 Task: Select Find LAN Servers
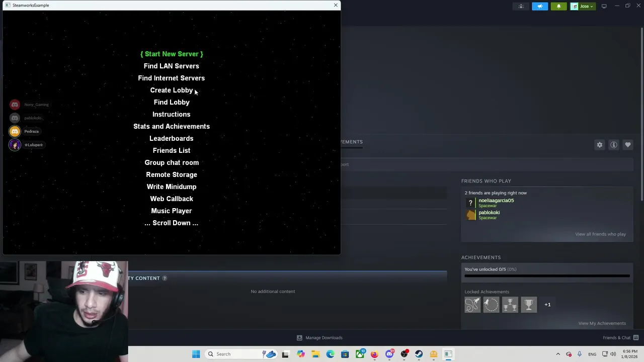pos(172,66)
